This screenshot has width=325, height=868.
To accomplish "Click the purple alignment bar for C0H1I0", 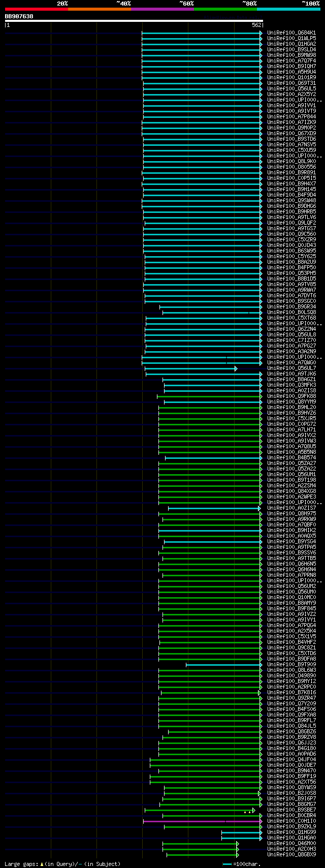I will pos(203,821).
